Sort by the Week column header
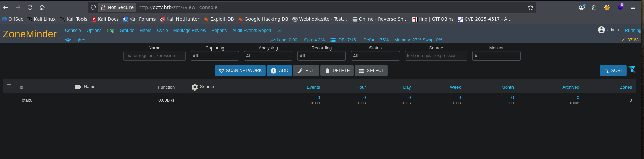644x159 pixels. pos(455,87)
